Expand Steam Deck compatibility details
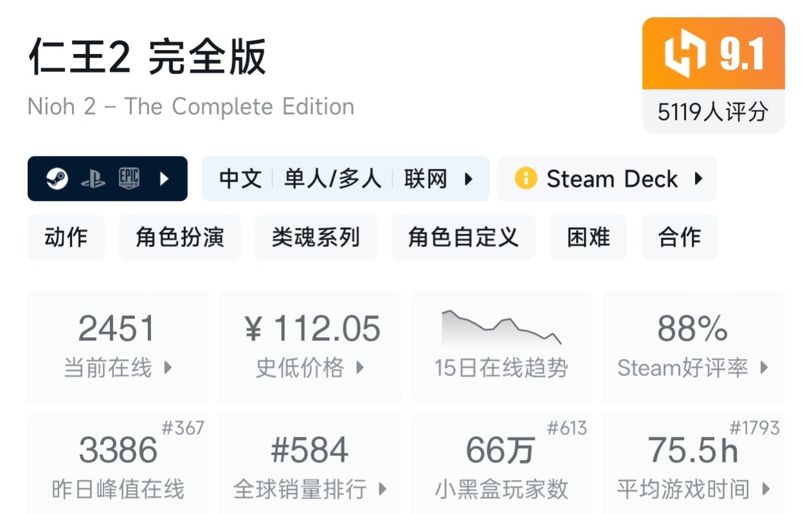 click(x=698, y=179)
